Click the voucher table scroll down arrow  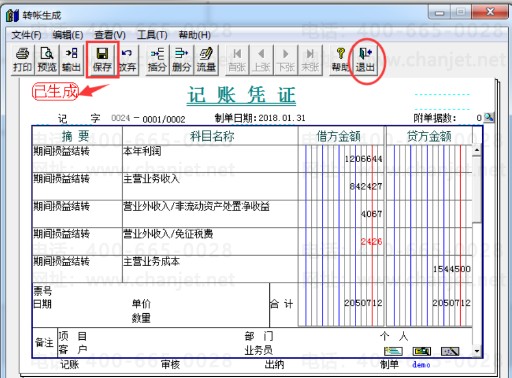[477, 351]
